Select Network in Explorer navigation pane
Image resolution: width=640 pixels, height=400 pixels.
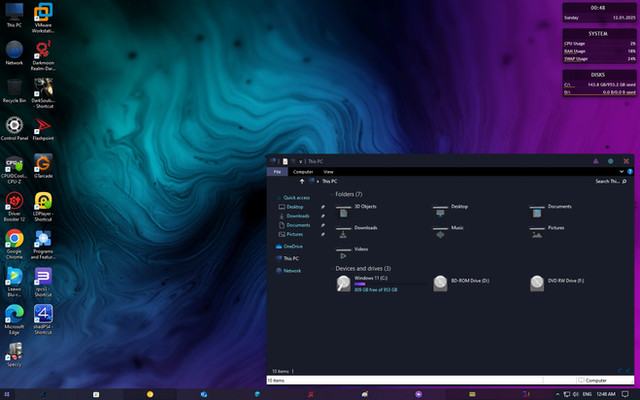(x=289, y=271)
